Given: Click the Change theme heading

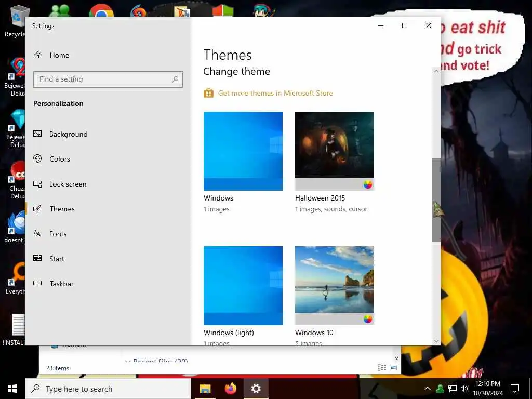Looking at the screenshot, I should pos(236,71).
